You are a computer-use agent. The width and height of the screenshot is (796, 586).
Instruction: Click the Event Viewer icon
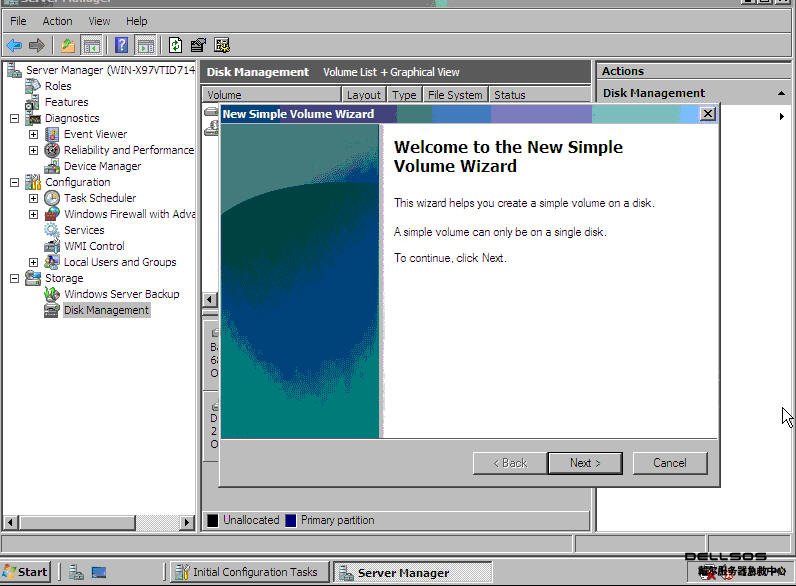click(52, 134)
